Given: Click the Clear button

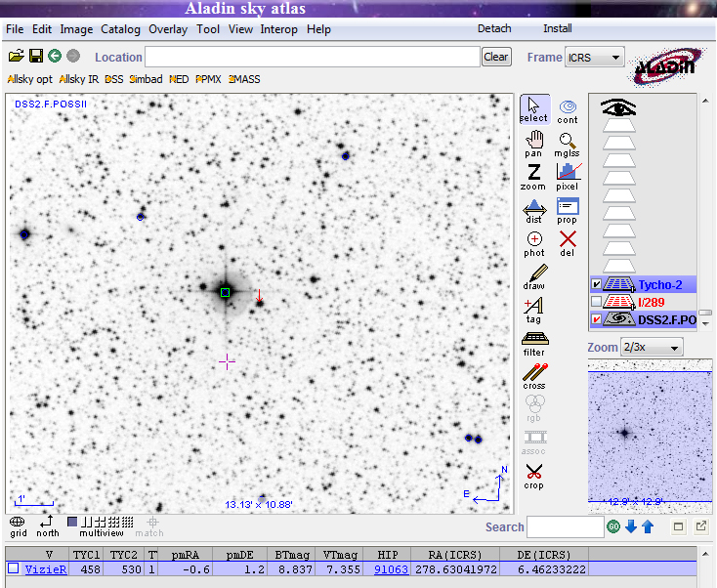Looking at the screenshot, I should 496,57.
